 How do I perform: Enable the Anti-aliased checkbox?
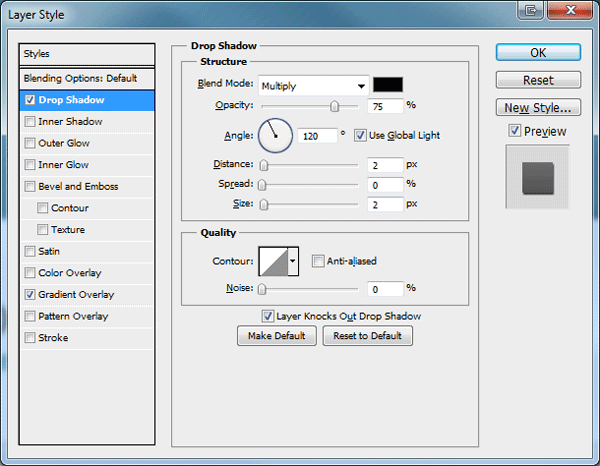click(x=318, y=261)
